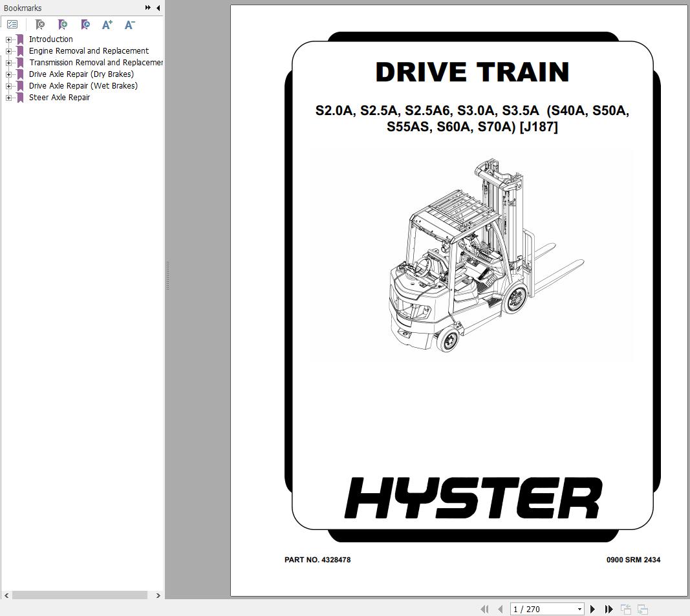The width and height of the screenshot is (690, 616).
Task: Jump to the last page
Action: (x=609, y=609)
